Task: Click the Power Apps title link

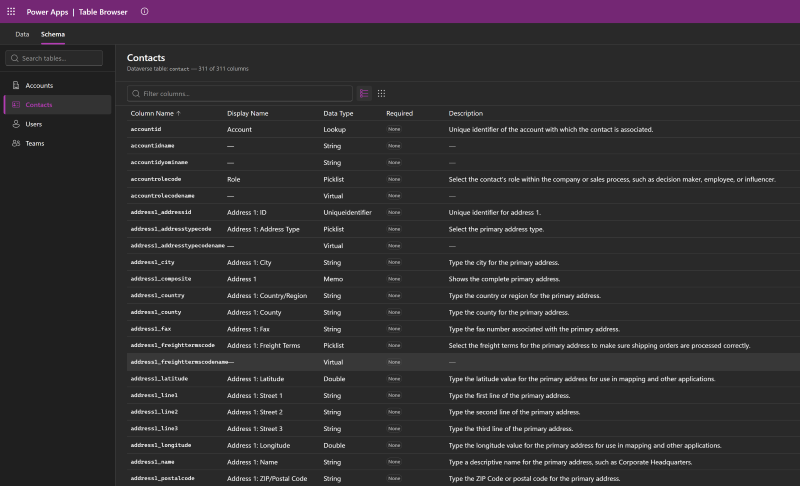Action: coord(47,12)
